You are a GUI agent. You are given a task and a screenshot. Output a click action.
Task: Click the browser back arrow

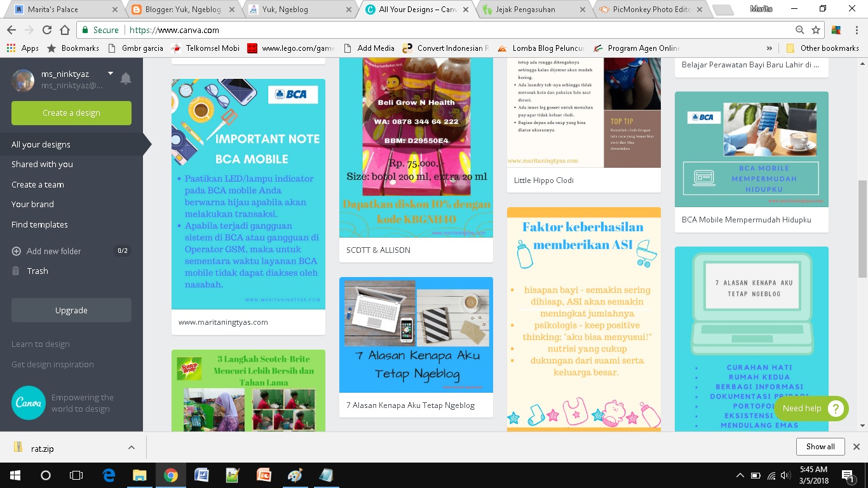(x=11, y=30)
